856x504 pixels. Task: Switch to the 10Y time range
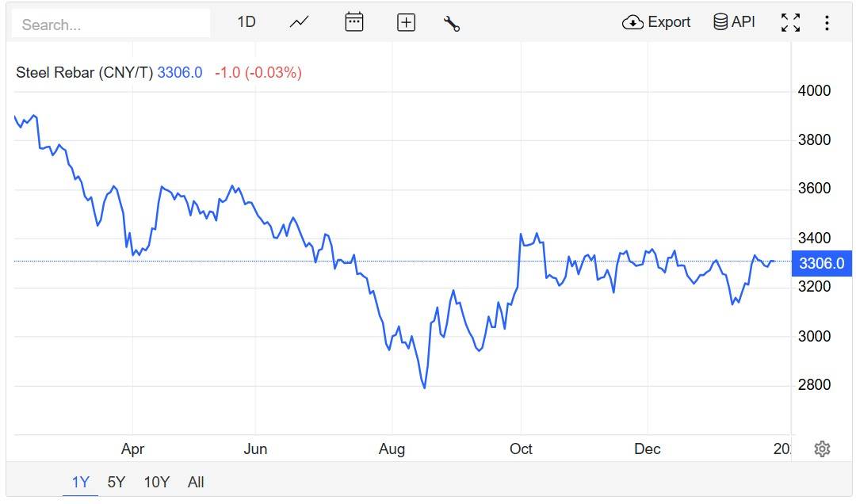pyautogui.click(x=156, y=482)
